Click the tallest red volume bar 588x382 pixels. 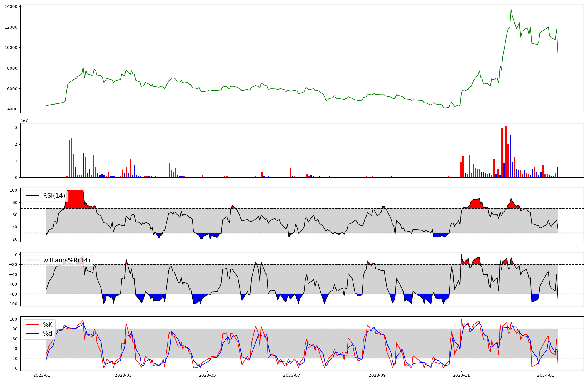(x=506, y=151)
